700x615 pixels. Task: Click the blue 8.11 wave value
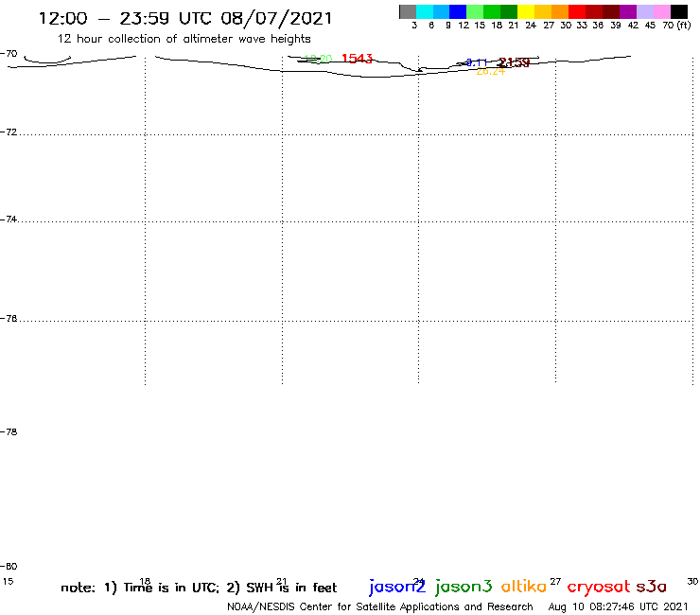477,62
